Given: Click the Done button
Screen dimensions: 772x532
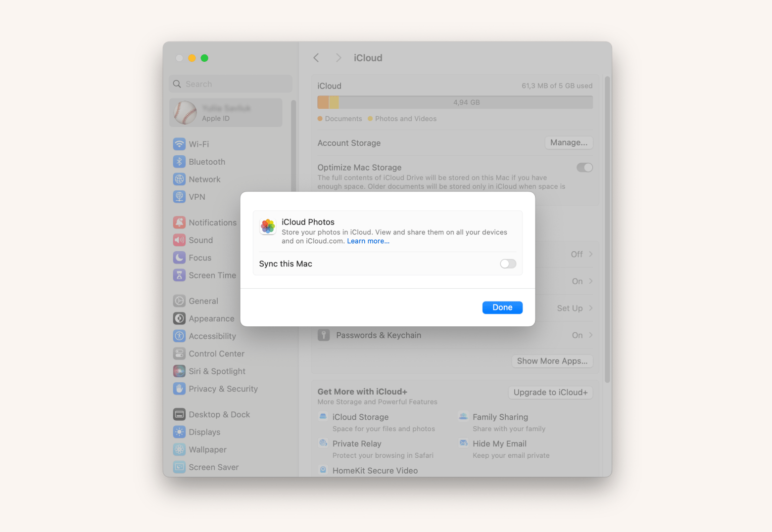Looking at the screenshot, I should 502,308.
